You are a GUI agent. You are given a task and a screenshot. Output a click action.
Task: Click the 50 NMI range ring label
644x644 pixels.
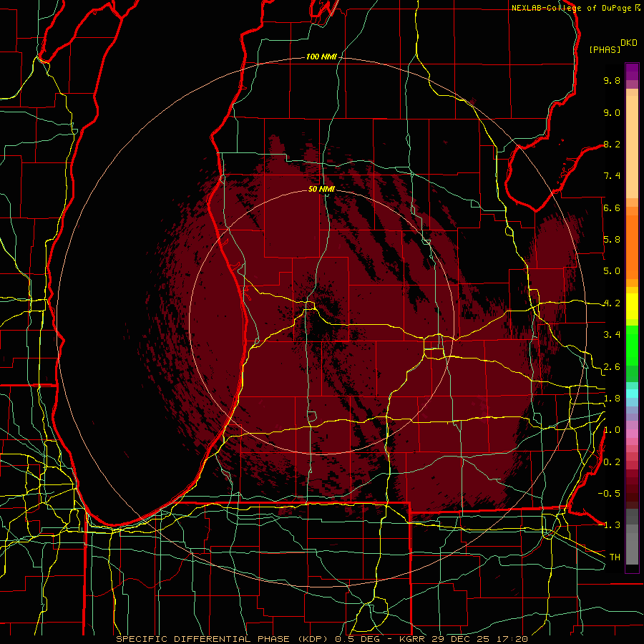[x=321, y=189]
